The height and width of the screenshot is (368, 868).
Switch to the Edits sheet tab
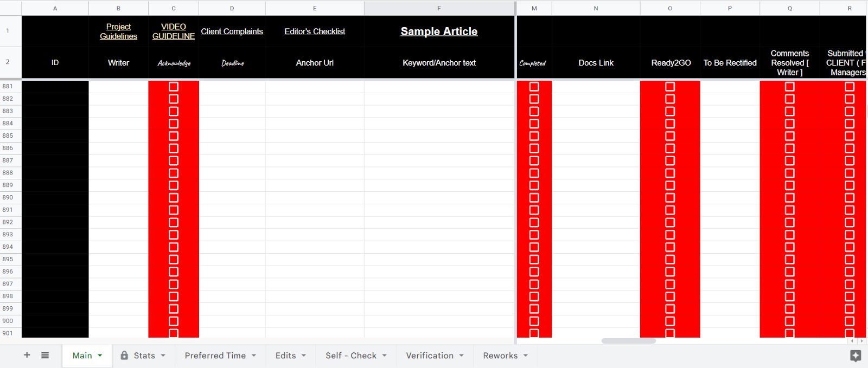[x=286, y=356]
